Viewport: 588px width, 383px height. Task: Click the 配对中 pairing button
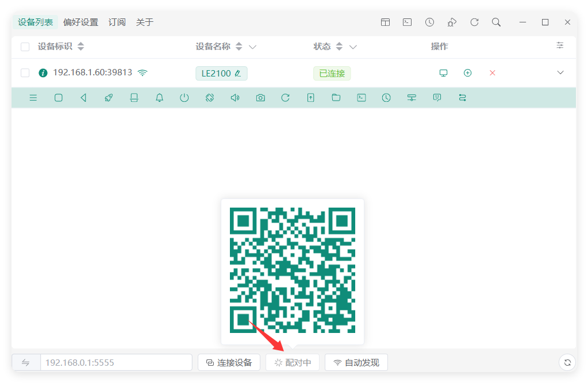pyautogui.click(x=293, y=362)
